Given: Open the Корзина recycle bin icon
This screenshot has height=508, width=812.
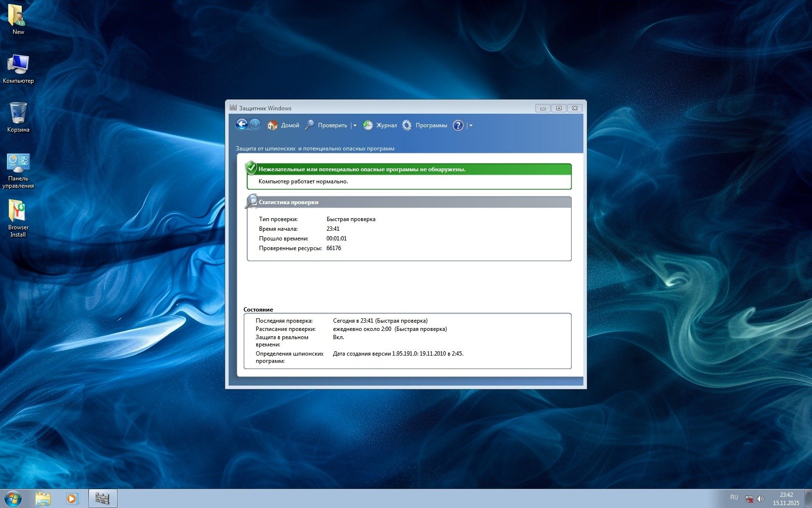Looking at the screenshot, I should point(18,117).
